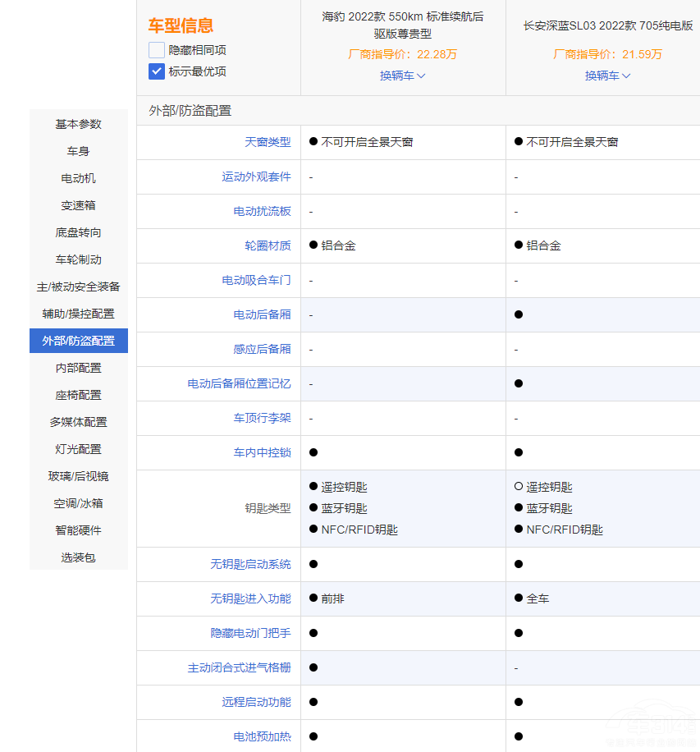Select 多媒体配置 in the sidebar

tap(79, 422)
